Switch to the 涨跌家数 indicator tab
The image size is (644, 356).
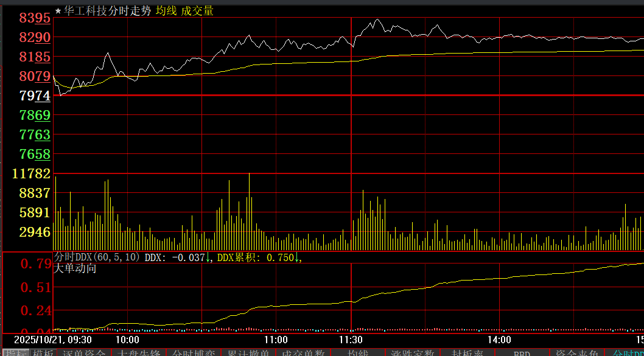[412, 353]
